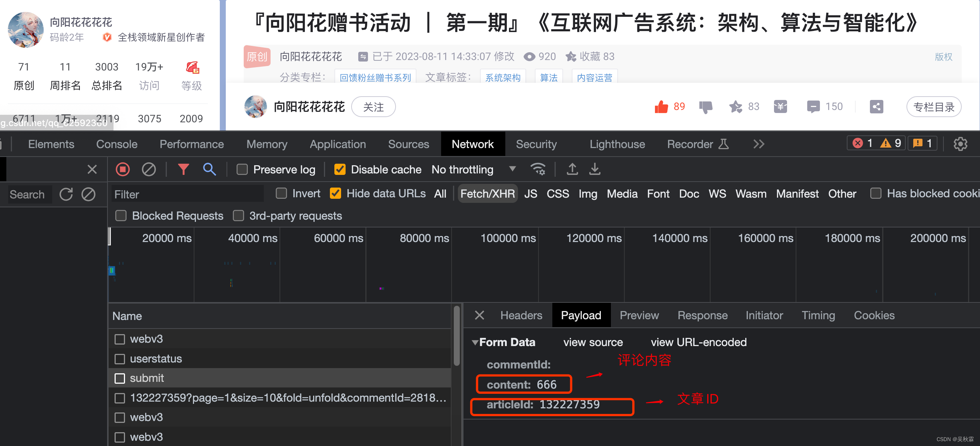Select Fetch/XHR filter button
The width and height of the screenshot is (980, 446).
point(487,194)
